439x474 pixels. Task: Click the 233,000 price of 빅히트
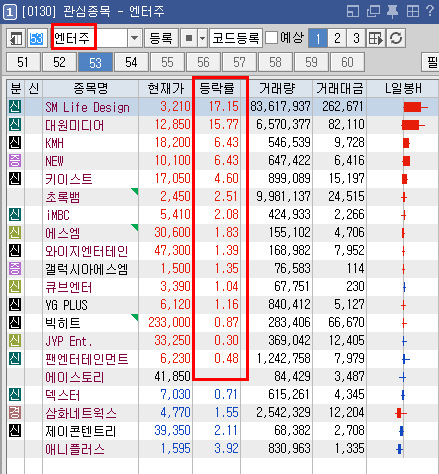click(x=169, y=322)
